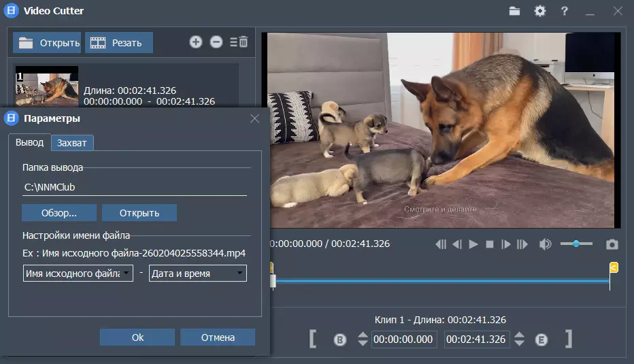Image resolution: width=634 pixels, height=364 pixels.
Task: Click the play button under the video
Action: pos(473,244)
